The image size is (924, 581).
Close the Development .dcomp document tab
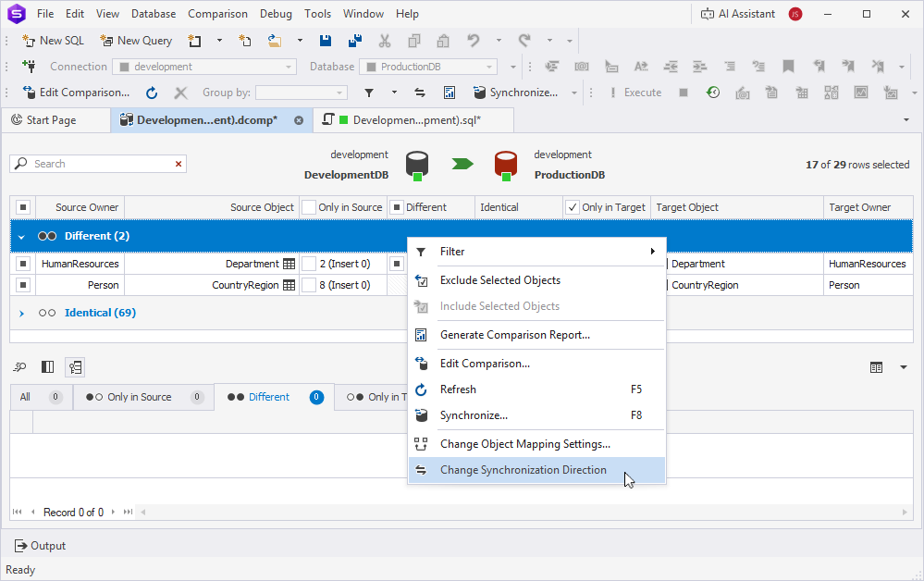(299, 120)
